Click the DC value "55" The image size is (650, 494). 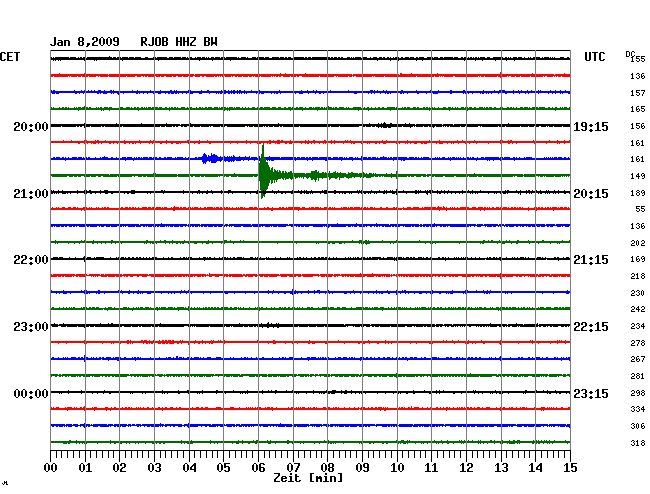pyautogui.click(x=640, y=209)
